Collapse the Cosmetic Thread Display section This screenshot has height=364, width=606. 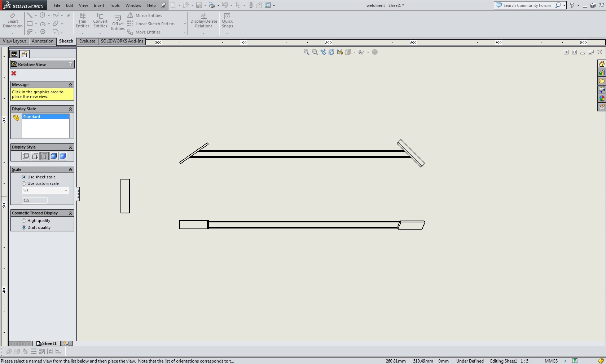coord(70,213)
